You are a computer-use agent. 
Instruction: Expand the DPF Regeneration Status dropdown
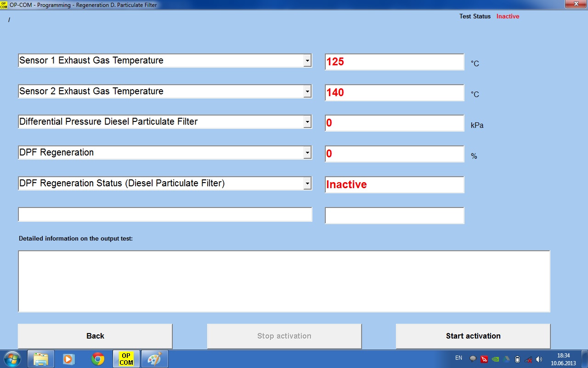click(307, 184)
